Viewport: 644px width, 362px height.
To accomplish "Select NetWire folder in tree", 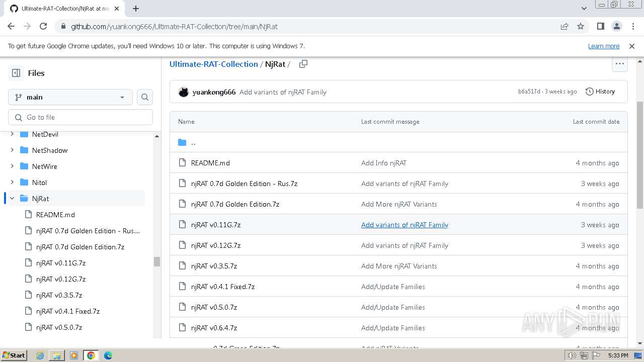I will click(44, 166).
